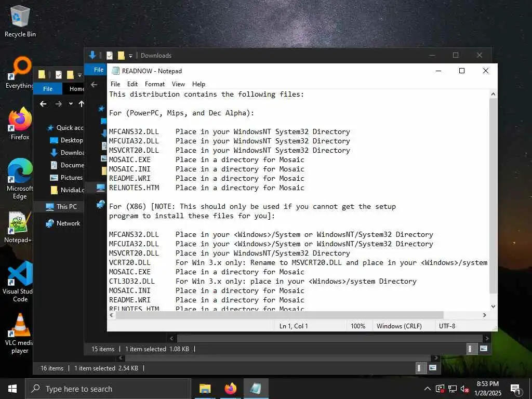Launch the Everything search desktop shortcut
This screenshot has width=532, height=399.
(20, 72)
